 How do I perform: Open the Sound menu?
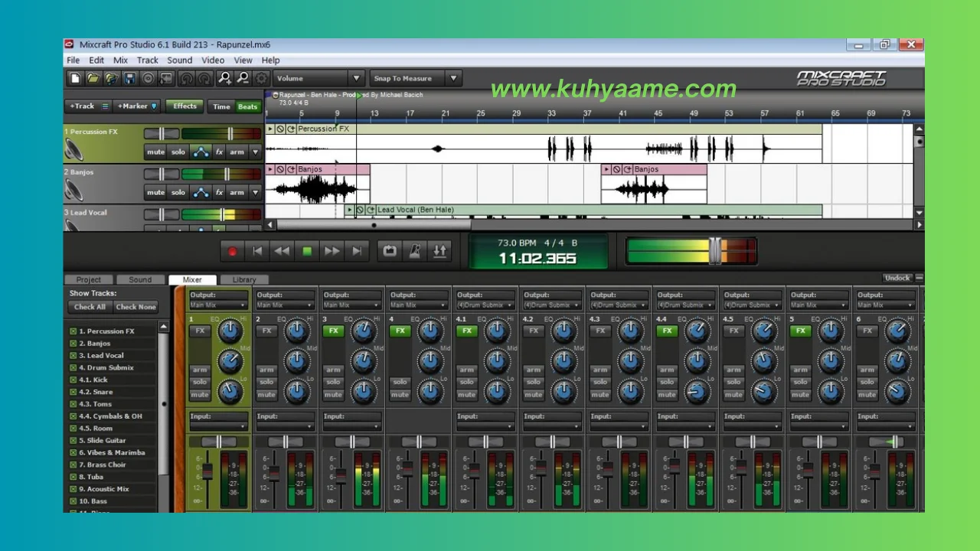180,60
